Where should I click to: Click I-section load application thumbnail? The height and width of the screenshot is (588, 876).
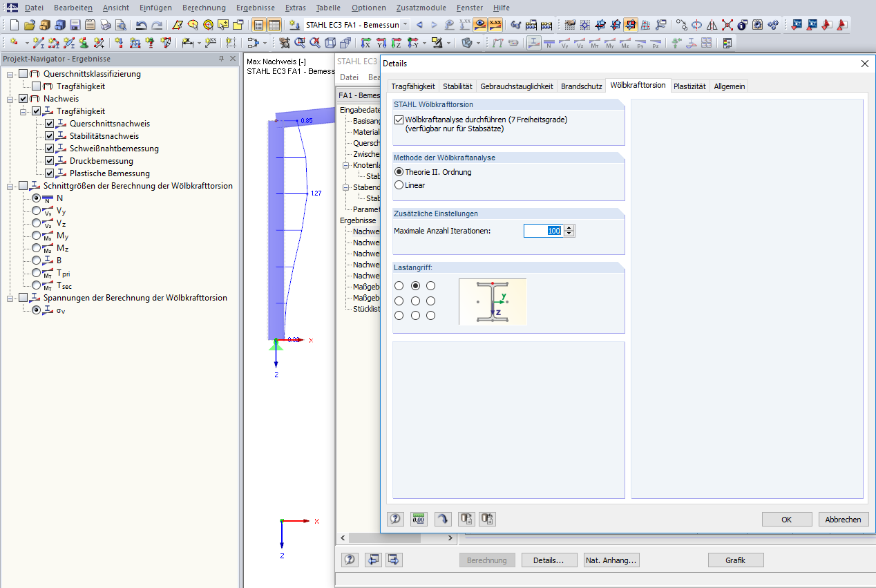pos(493,301)
